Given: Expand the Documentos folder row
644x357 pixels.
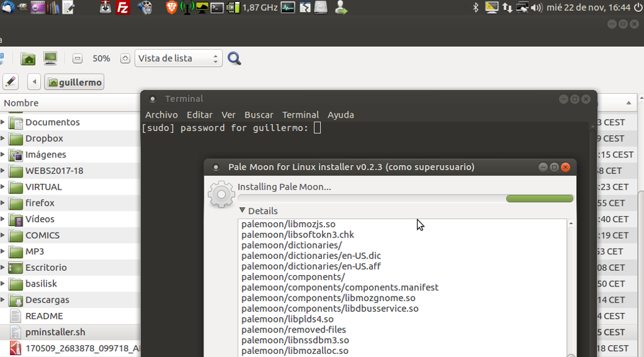Looking at the screenshot, I should (x=3, y=122).
